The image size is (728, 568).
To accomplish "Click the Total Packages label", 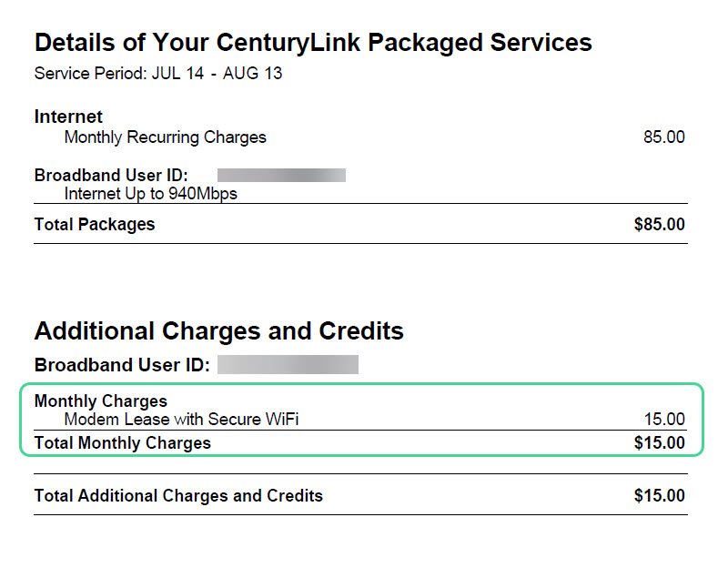I will [94, 224].
